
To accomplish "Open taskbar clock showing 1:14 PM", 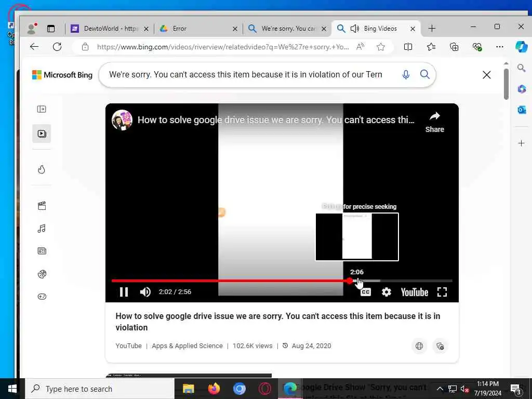I will 487,389.
